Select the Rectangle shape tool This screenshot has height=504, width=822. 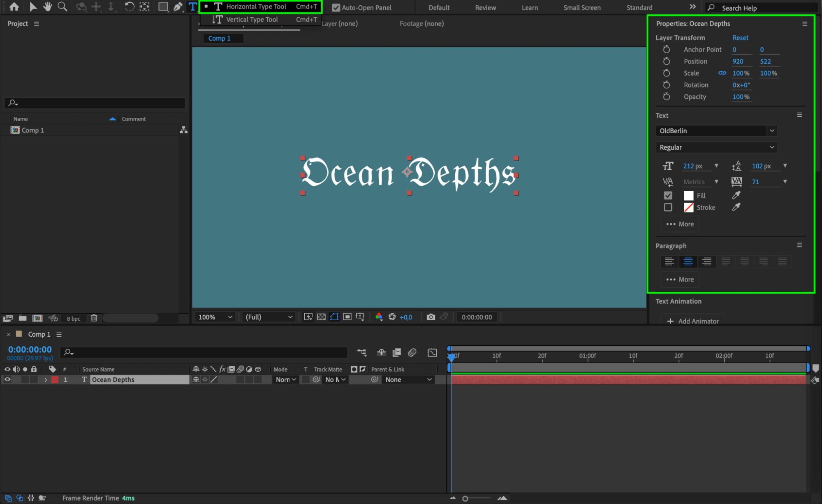click(163, 7)
